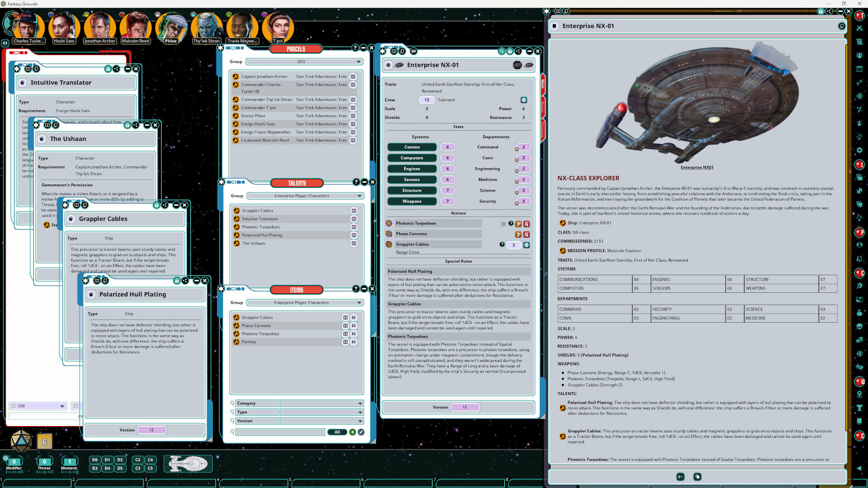The height and width of the screenshot is (488, 868).
Task: Click the share icon on Enterprise NX-01 window
Action: [518, 51]
